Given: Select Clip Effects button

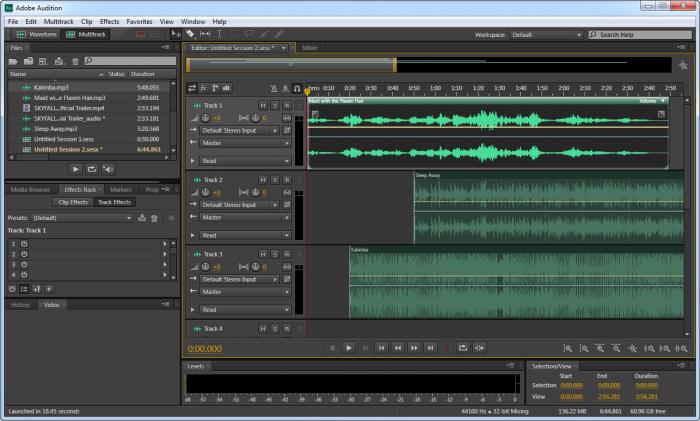Looking at the screenshot, I should [x=73, y=202].
